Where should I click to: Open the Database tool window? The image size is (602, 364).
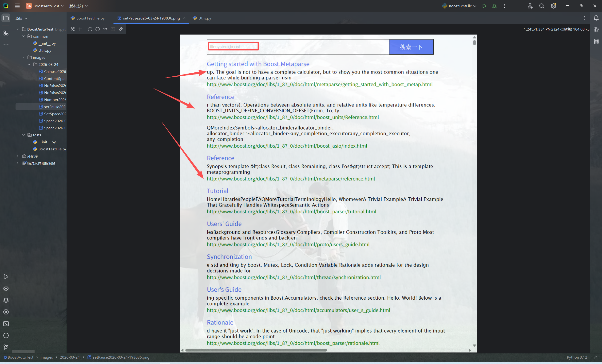pyautogui.click(x=596, y=42)
